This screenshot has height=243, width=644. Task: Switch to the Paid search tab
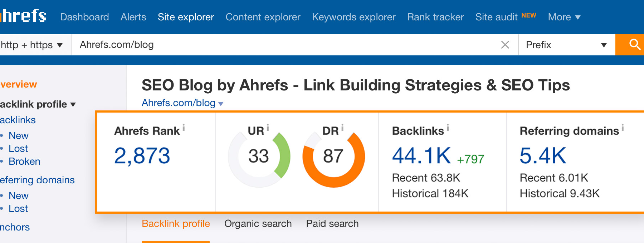pyautogui.click(x=332, y=224)
